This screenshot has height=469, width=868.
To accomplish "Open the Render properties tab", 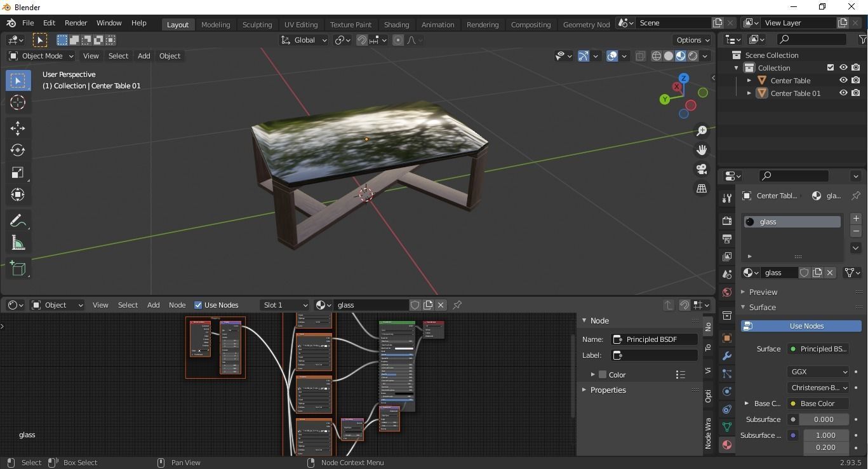I will point(727,221).
